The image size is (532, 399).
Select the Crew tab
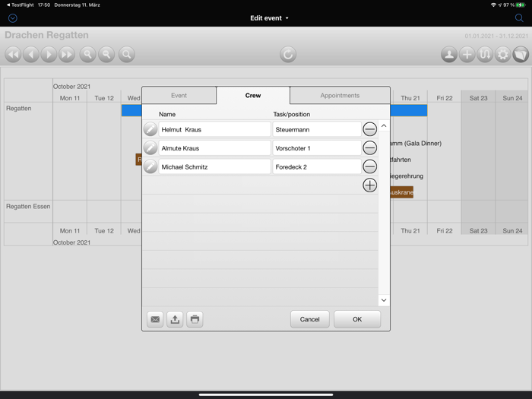pyautogui.click(x=253, y=95)
